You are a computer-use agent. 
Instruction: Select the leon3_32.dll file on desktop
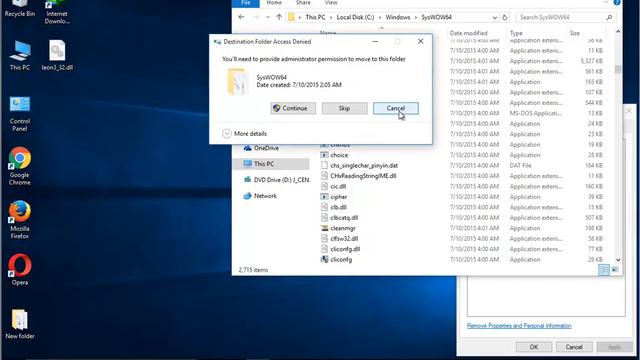57,56
